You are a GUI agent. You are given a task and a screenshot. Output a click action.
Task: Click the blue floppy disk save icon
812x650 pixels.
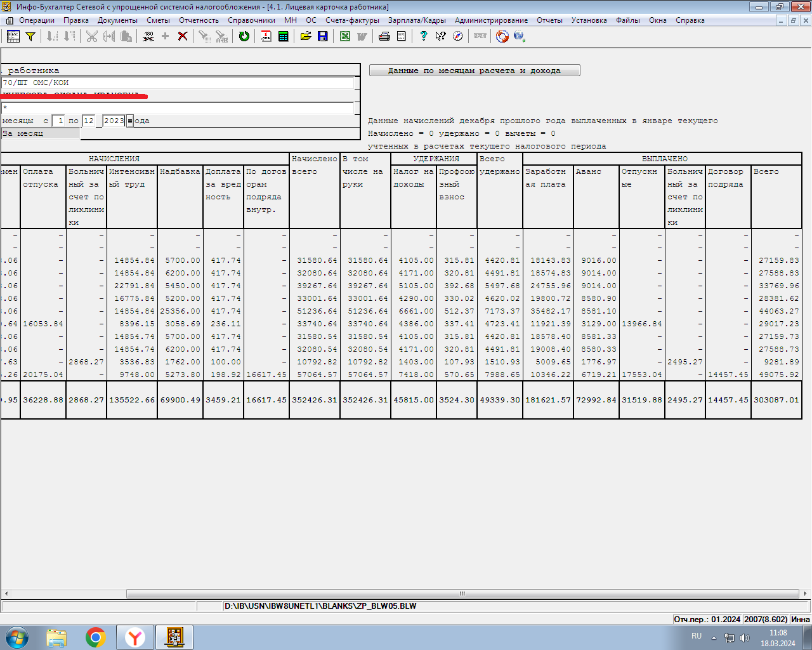click(323, 36)
